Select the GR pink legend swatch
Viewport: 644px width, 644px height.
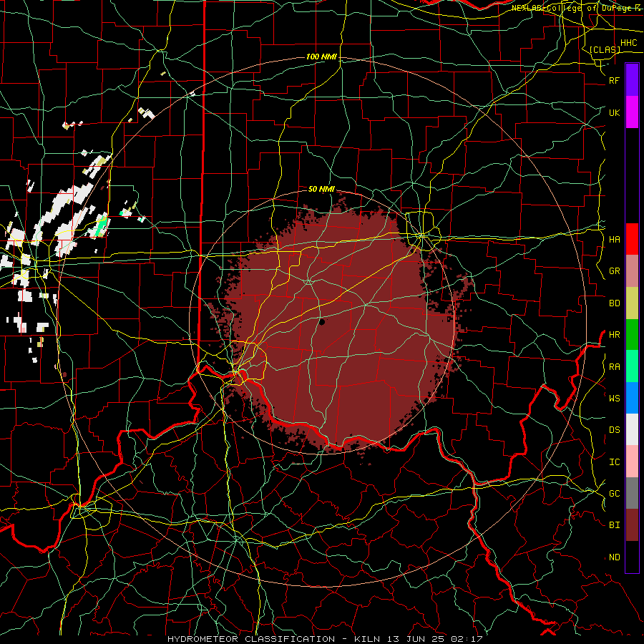coord(632,271)
